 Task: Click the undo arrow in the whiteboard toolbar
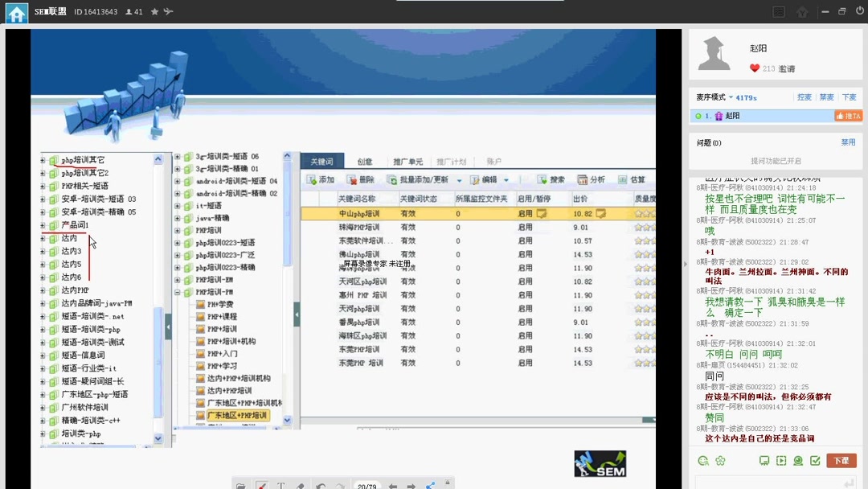(x=321, y=484)
